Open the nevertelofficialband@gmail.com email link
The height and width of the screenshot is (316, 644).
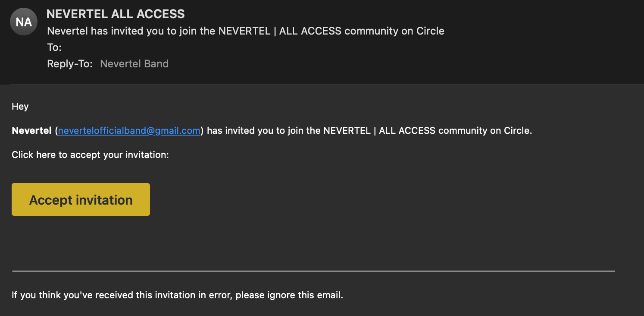click(129, 131)
